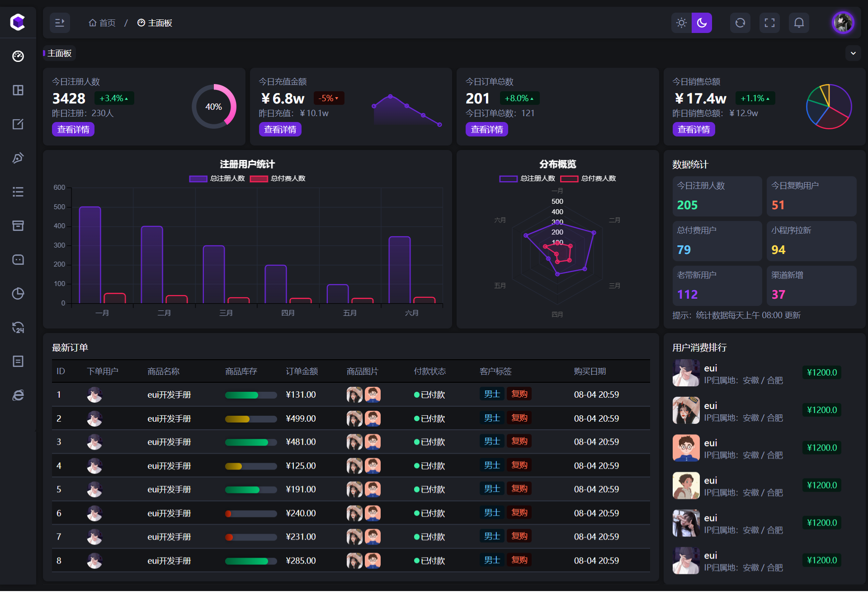
Task: Open the list icon in sidebar
Action: (x=18, y=192)
